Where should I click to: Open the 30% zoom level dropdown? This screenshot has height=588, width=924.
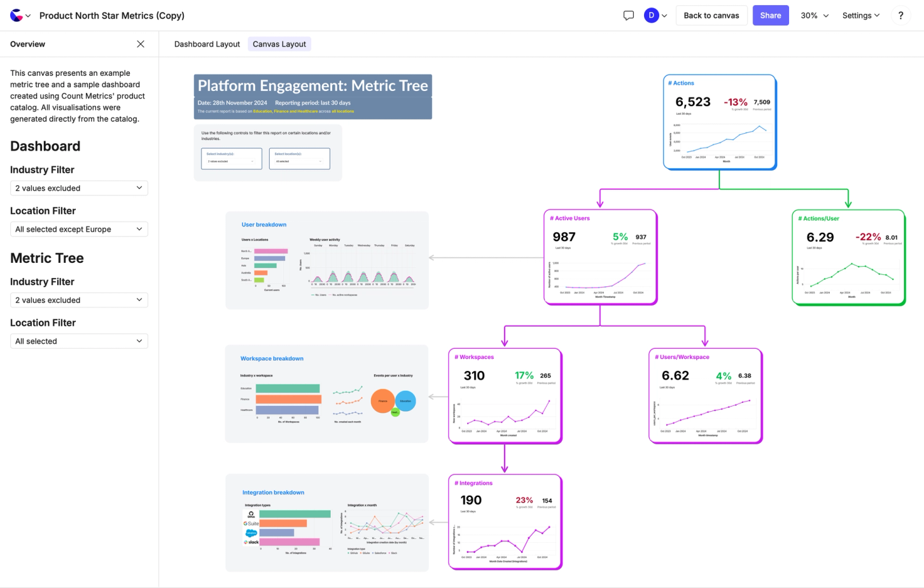click(815, 15)
